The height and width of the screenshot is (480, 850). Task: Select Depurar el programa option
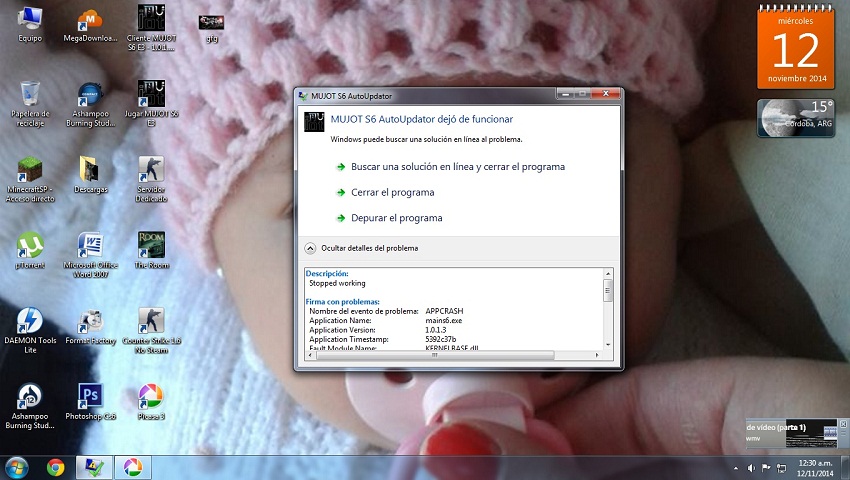396,218
